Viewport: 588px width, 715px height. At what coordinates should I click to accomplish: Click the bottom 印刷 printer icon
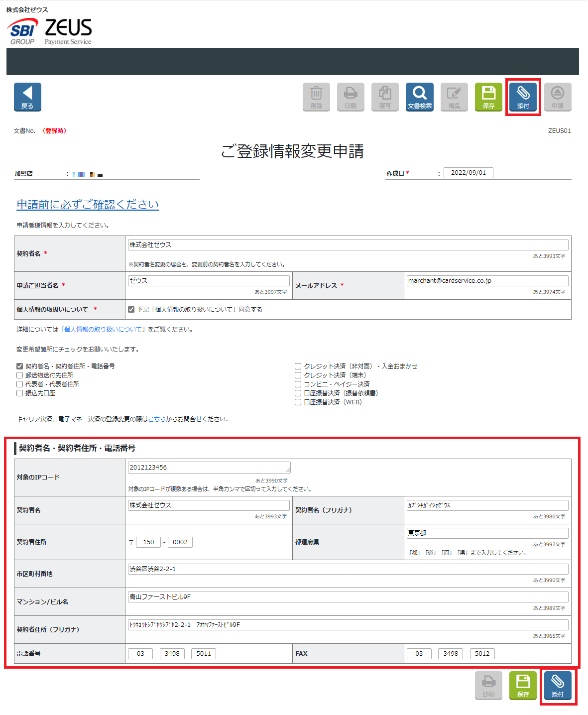pos(488,686)
